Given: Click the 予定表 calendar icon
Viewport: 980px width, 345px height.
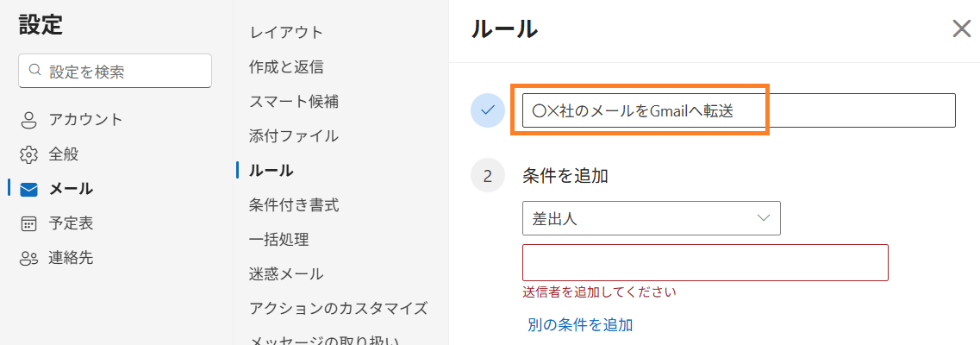Looking at the screenshot, I should (x=29, y=224).
